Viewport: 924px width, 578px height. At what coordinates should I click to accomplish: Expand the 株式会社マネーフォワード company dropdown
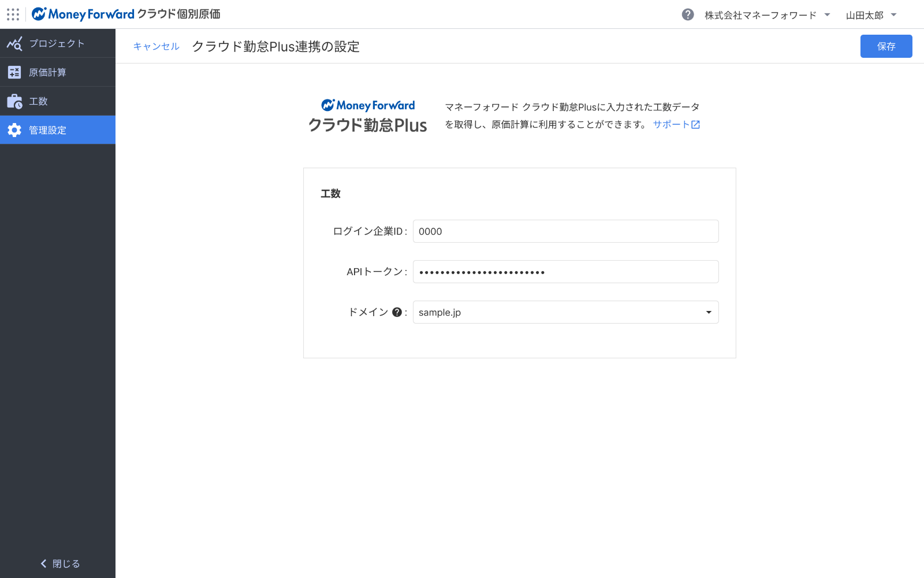point(767,15)
